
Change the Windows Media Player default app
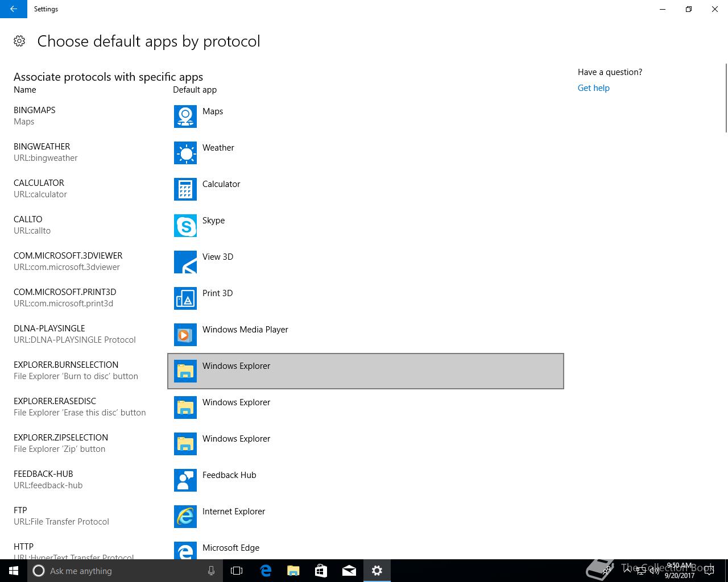pyautogui.click(x=366, y=335)
